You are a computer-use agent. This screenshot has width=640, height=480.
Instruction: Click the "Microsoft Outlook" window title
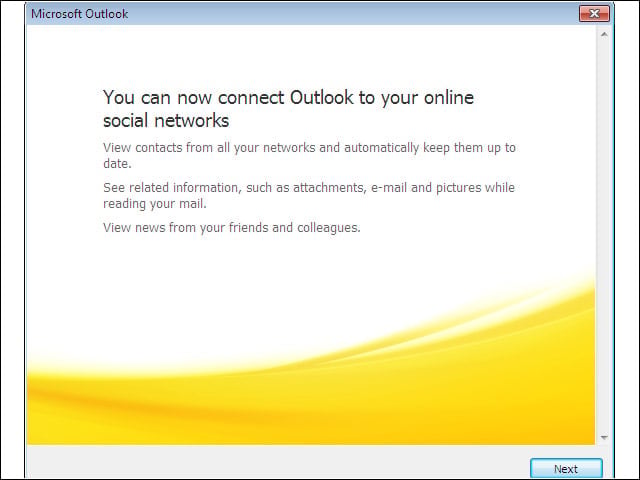80,14
